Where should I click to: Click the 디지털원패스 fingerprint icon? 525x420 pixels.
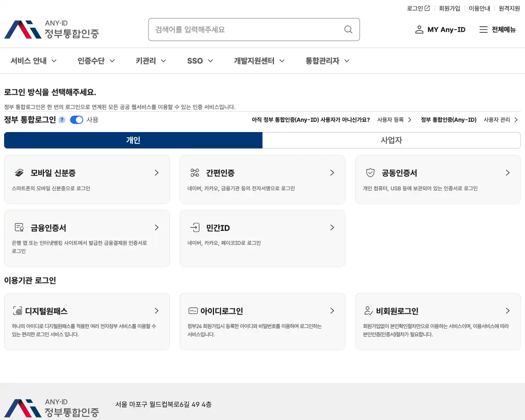[x=18, y=311]
